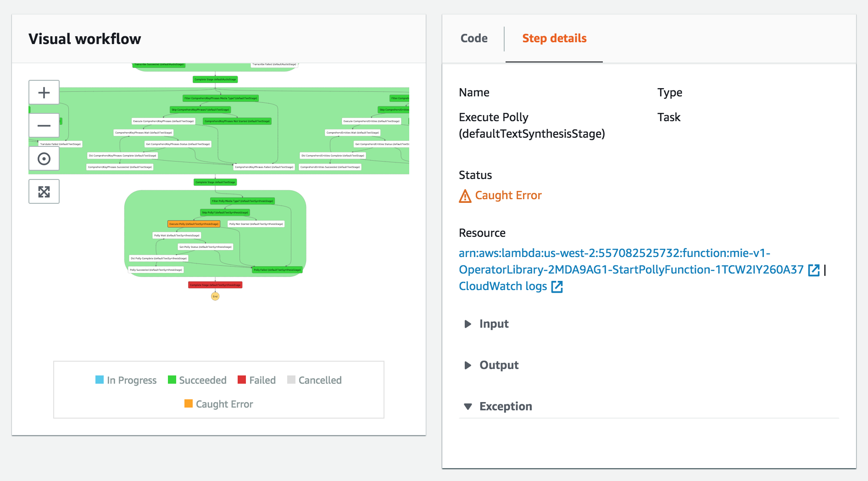Viewport: 868px width, 481px height.
Task: Collapse the Exception section
Action: 498,407
